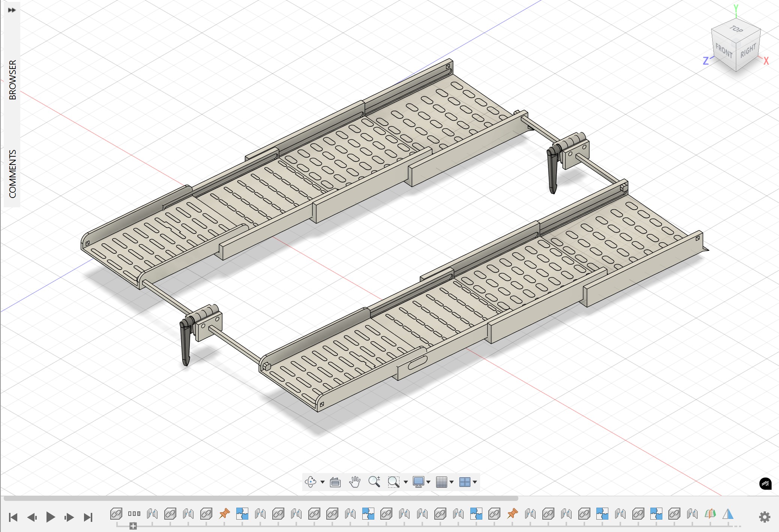Open the Orbit type dropdown arrow

point(323,482)
